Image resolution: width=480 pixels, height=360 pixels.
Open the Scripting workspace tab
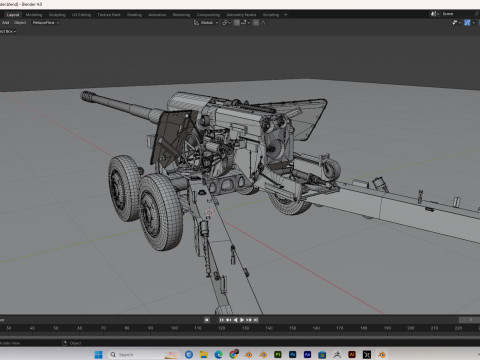271,15
